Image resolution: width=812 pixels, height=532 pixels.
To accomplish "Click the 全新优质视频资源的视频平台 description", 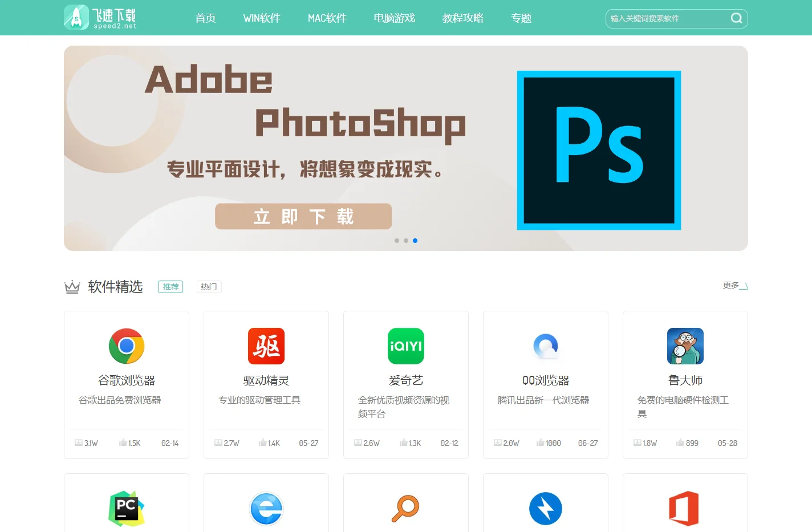I will [x=404, y=407].
